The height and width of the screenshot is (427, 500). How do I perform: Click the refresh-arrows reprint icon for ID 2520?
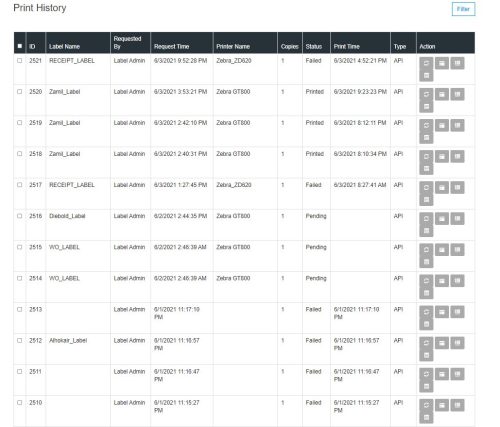click(x=426, y=94)
